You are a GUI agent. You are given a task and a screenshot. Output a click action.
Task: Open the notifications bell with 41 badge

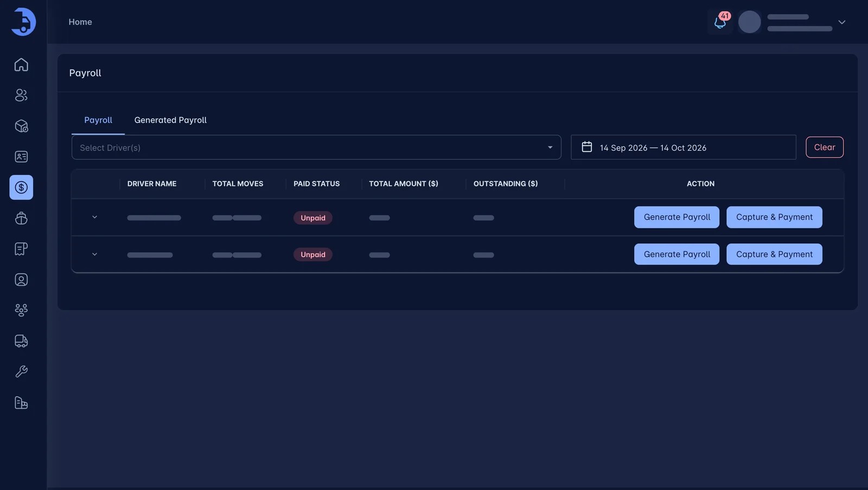pyautogui.click(x=720, y=22)
